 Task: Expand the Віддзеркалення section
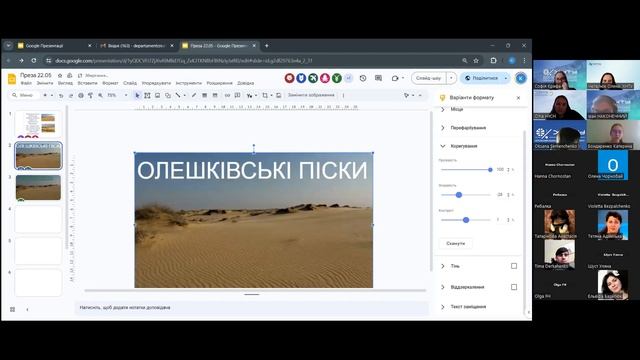pyautogui.click(x=443, y=287)
